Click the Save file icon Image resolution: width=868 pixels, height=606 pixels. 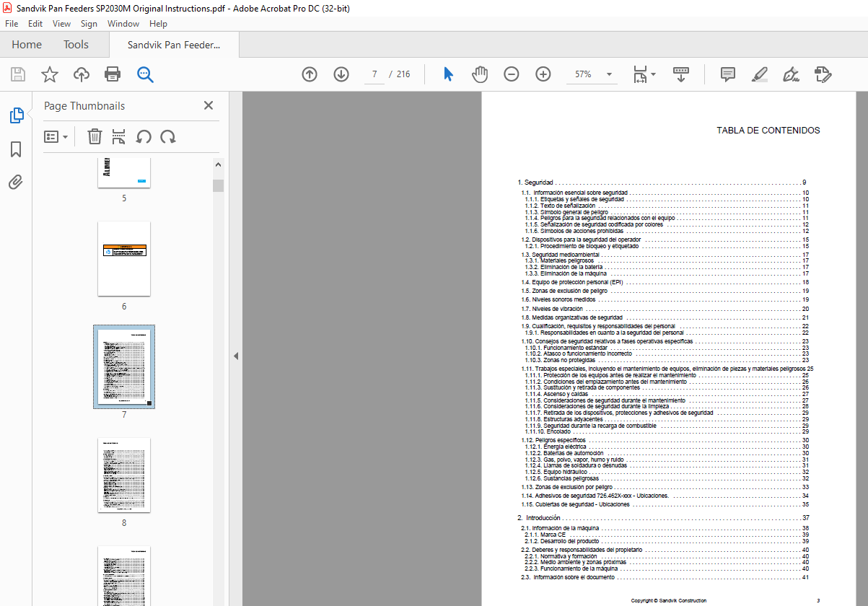[x=18, y=74]
